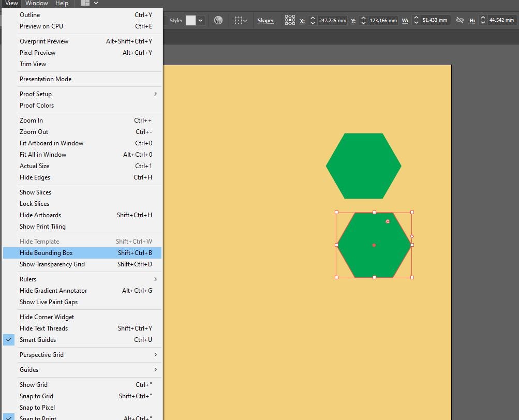Screen dimensions: 519x420
Task: Open the Style dropdown arrow
Action: tap(201, 20)
